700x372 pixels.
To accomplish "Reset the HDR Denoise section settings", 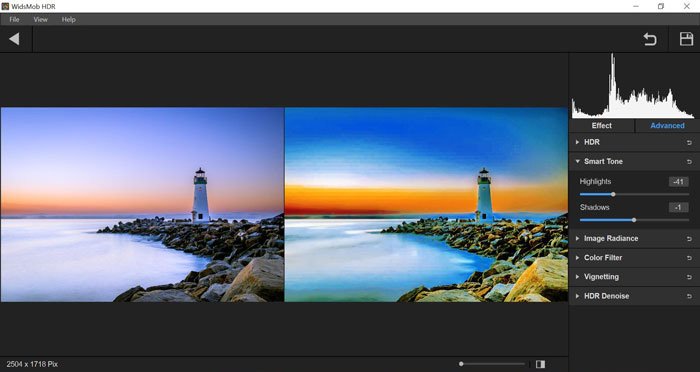I will tap(689, 297).
